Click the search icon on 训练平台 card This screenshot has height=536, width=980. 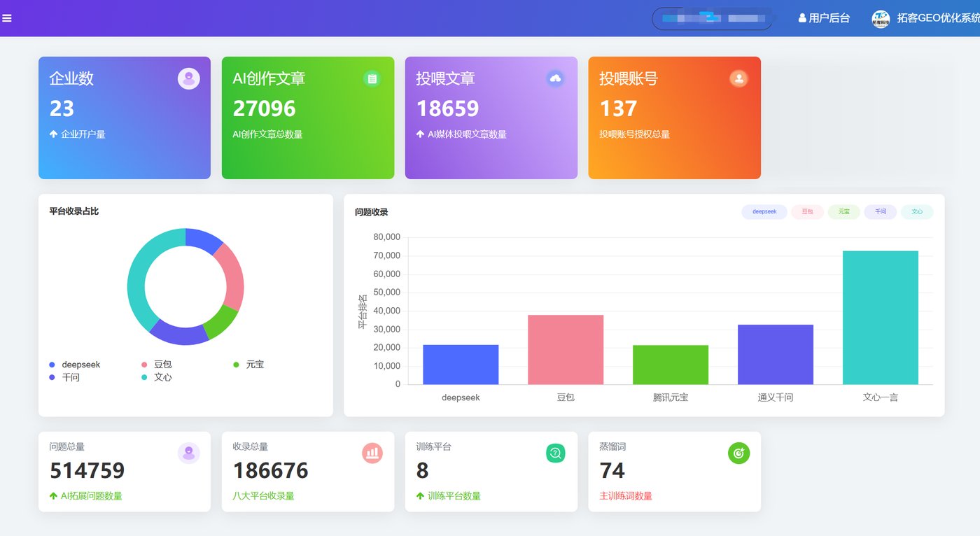tap(555, 453)
